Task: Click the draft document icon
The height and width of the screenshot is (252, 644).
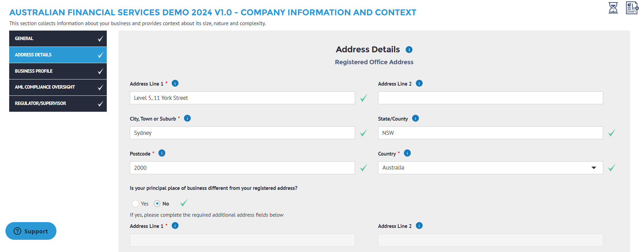Action: [631, 8]
